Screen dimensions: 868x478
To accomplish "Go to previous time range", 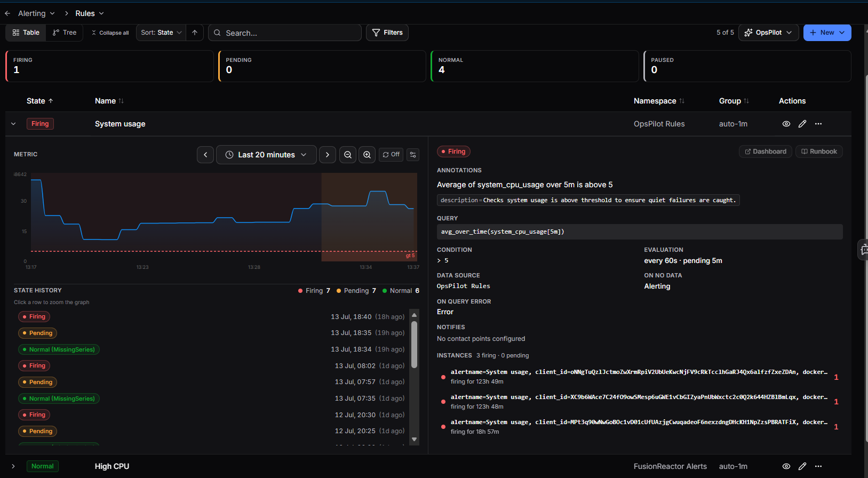I will point(205,155).
